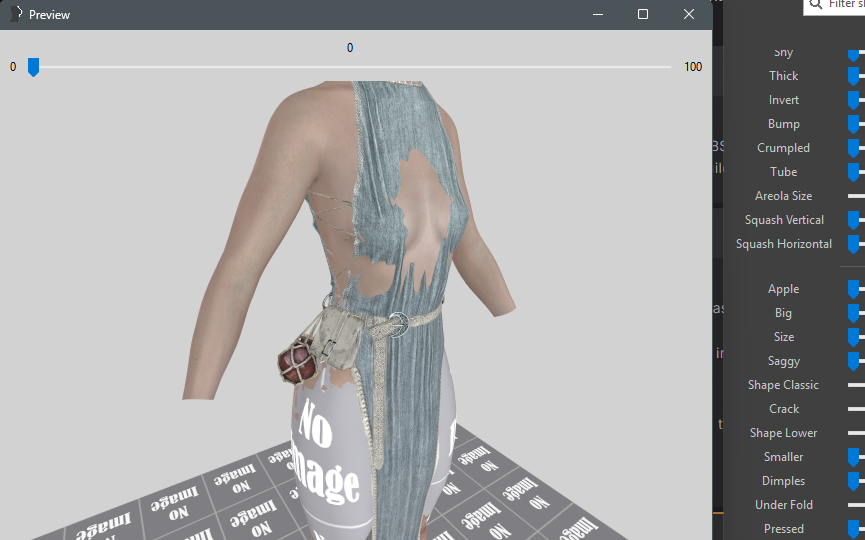
Task: Click the Under Fold label
Action: click(x=783, y=505)
